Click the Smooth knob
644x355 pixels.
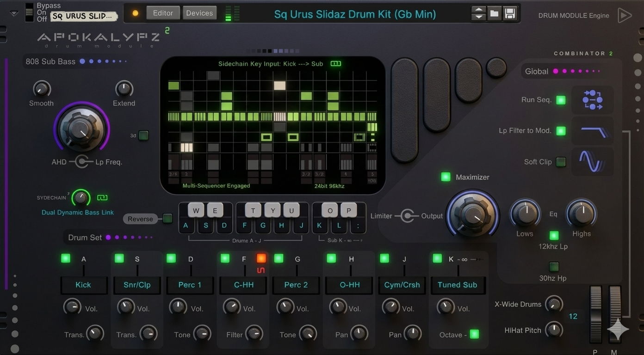point(42,88)
